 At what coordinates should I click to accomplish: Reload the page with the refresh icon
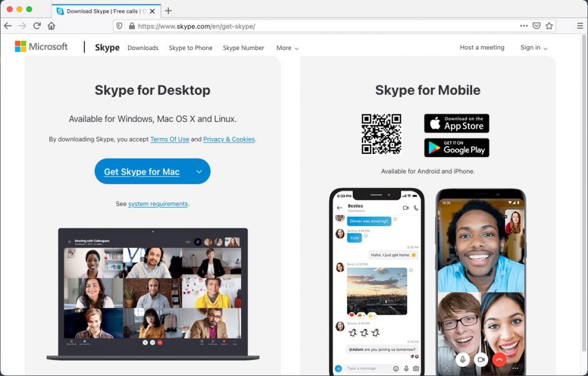[x=37, y=26]
